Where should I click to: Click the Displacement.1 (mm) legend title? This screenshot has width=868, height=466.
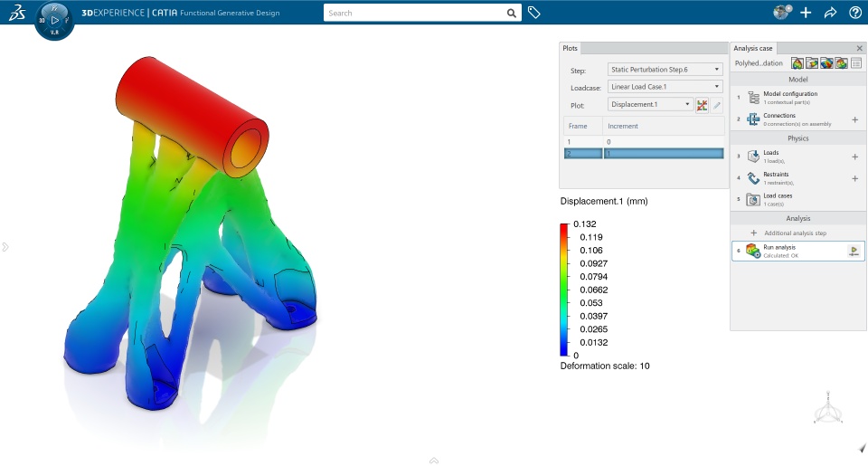point(604,201)
